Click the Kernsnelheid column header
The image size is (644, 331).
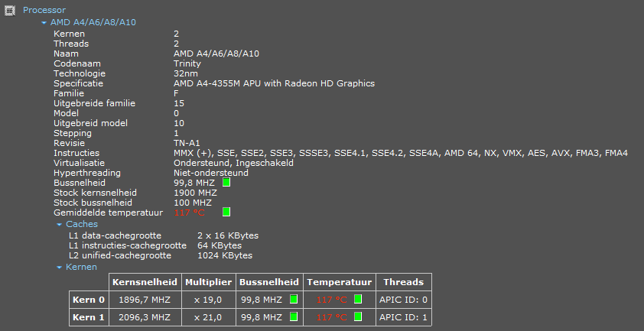(145, 282)
